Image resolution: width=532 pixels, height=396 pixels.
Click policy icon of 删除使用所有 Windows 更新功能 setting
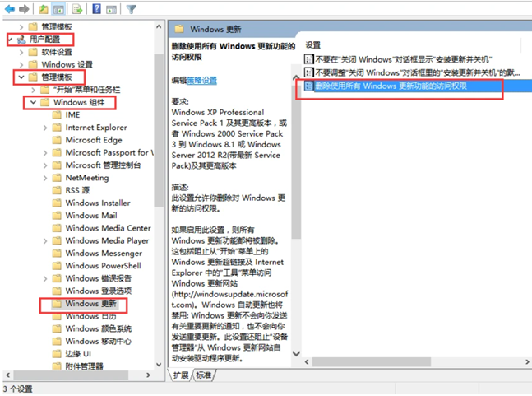tap(308, 86)
